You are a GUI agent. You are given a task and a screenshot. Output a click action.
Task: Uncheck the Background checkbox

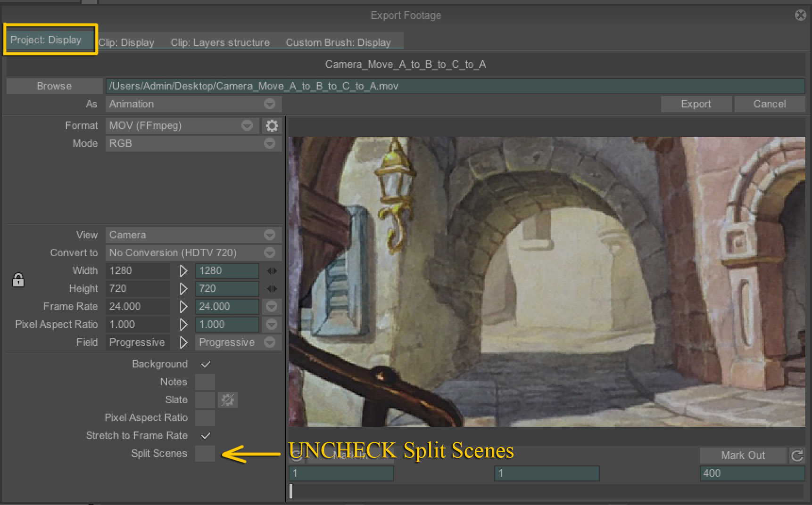point(206,364)
